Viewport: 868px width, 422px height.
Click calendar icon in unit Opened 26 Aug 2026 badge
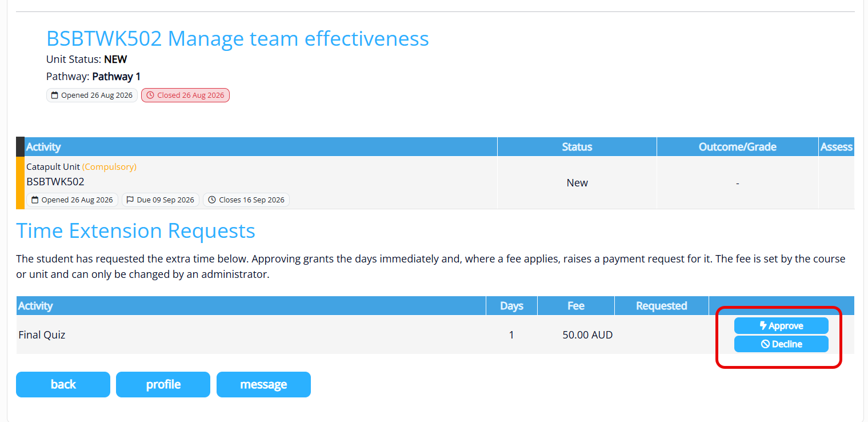pos(55,95)
